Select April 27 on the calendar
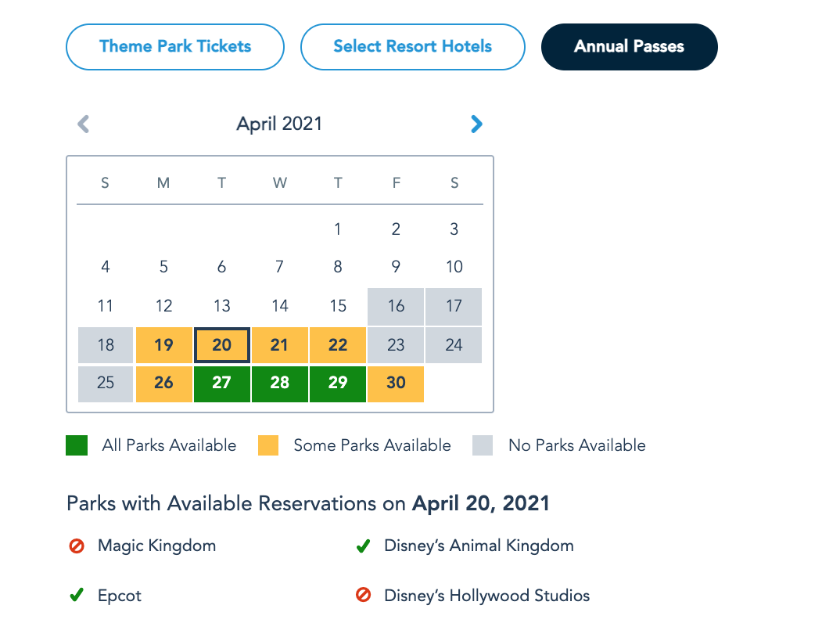840x634 pixels. tap(222, 384)
